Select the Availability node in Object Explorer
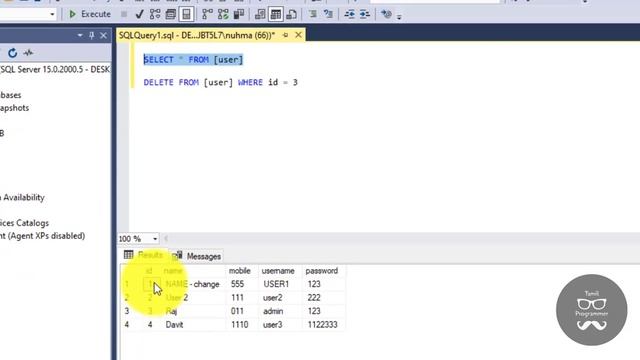Screen dimensions: 640x360 (22, 198)
